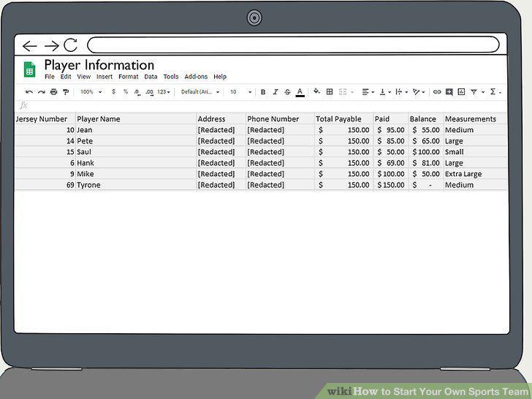Click the undo icon in toolbar

click(29, 92)
